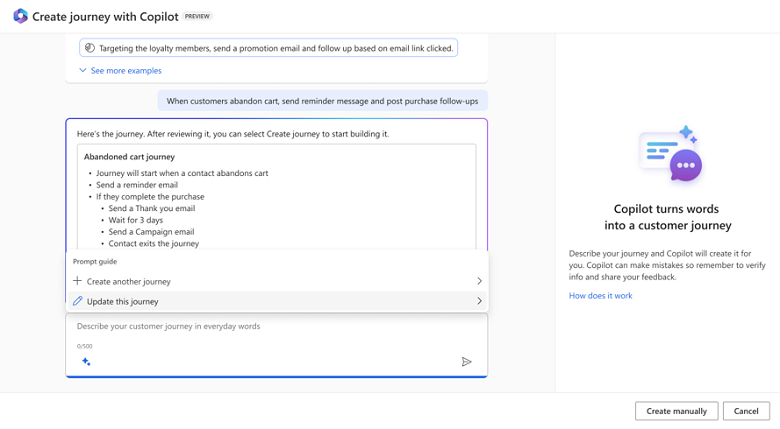Viewport: 780px width, 429px height.
Task: Click See more examples text link
Action: pyautogui.click(x=126, y=71)
